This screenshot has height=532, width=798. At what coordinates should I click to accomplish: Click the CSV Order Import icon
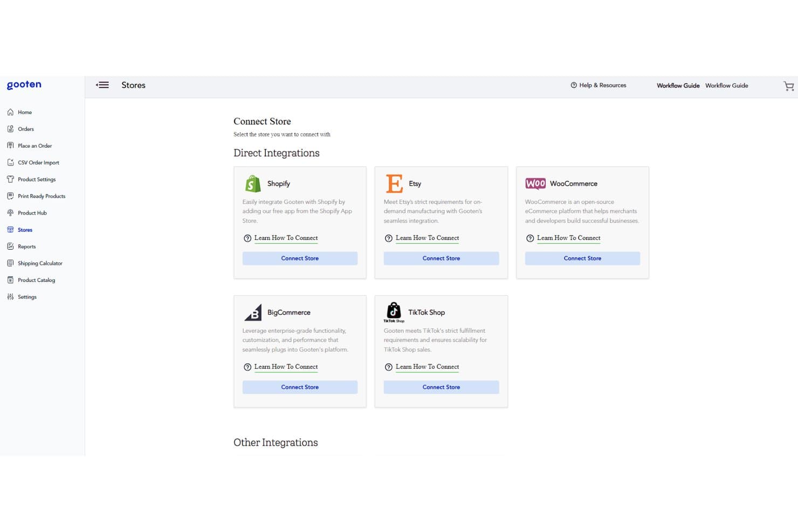[x=10, y=162]
